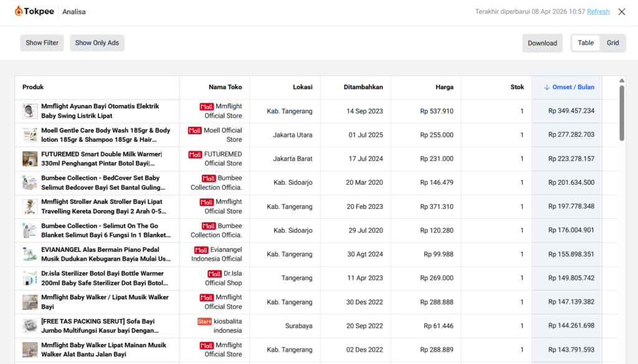
Task: Open Dr.isla Sterilizer thumbnail
Action: coord(30,278)
